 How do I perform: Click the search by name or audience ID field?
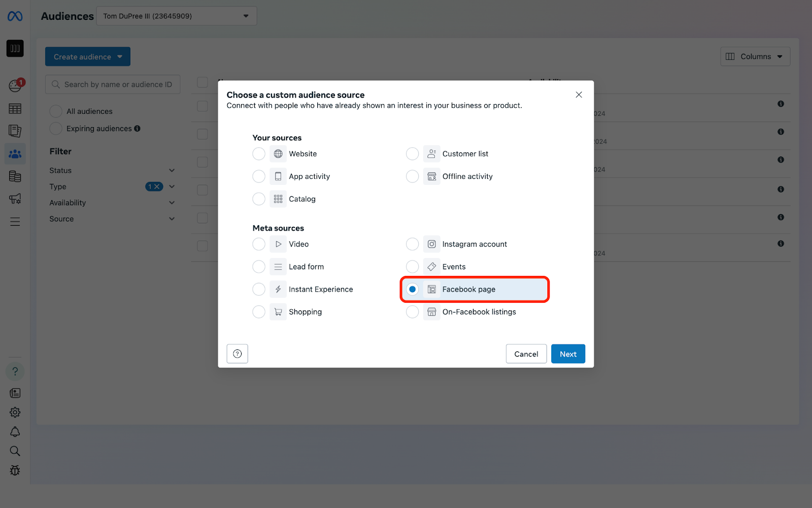(113, 84)
